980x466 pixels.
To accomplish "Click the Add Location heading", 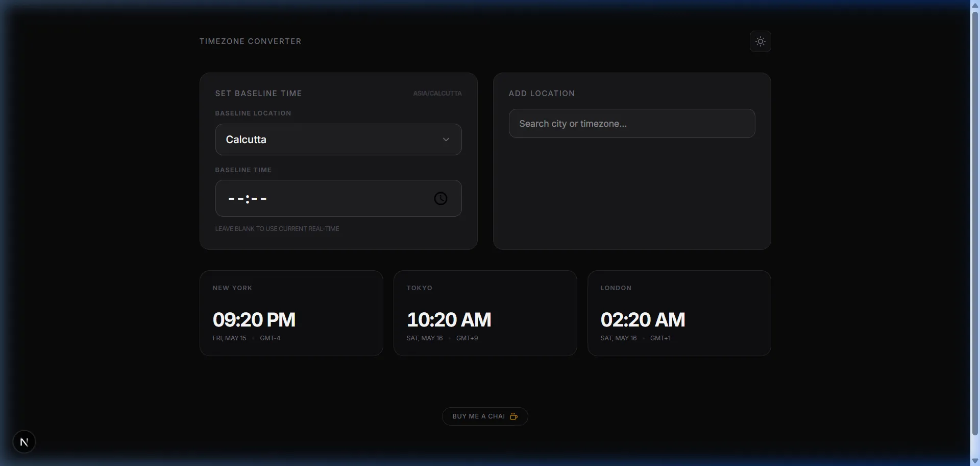I will 542,94.
